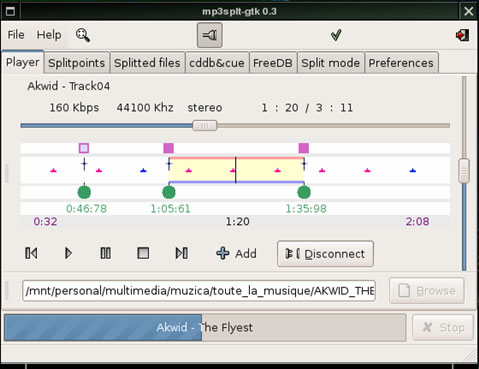Click the magnifier search icon in the toolbar
479x369 pixels.
pos(83,35)
